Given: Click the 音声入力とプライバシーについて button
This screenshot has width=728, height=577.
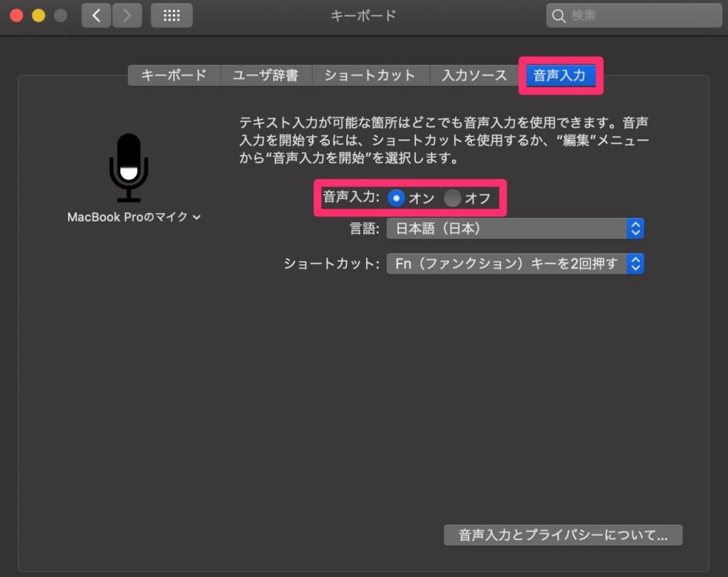Looking at the screenshot, I should [x=562, y=535].
